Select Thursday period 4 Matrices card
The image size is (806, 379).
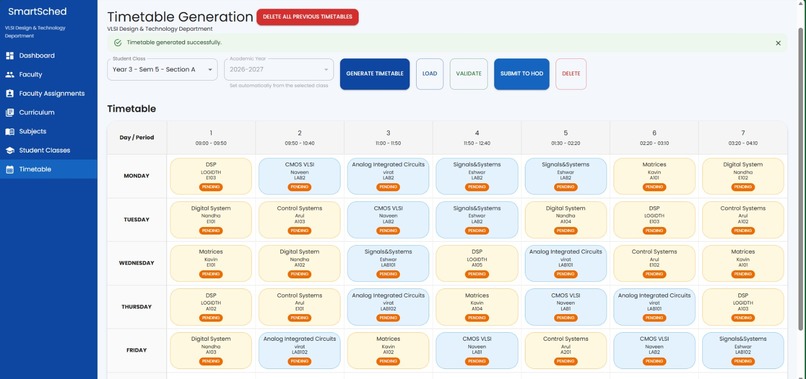coord(477,307)
